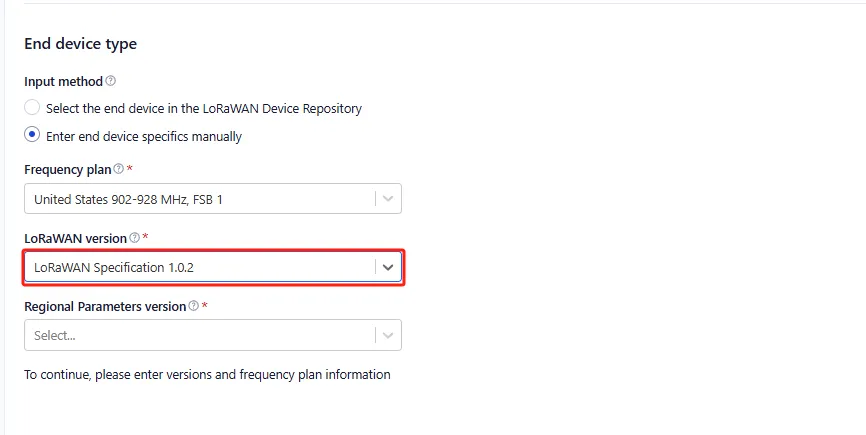Click the 'Enter end device specifics manually' label text
866x435 pixels.
point(144,136)
